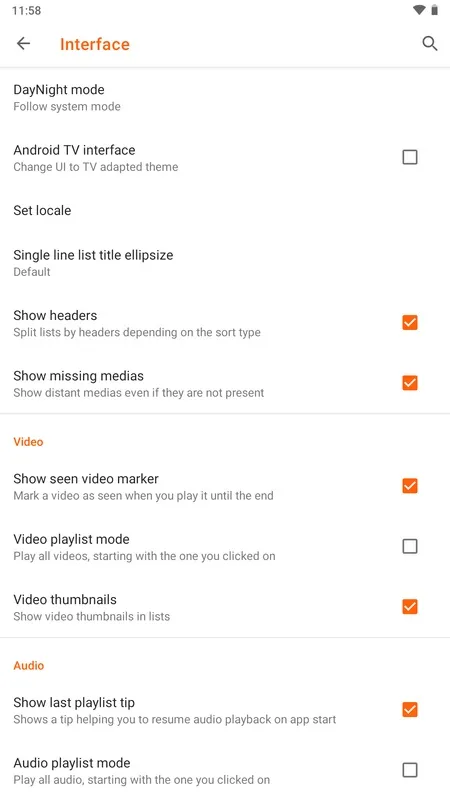The width and height of the screenshot is (450, 800).
Task: Open Single line list title ellipsize options
Action: click(x=225, y=263)
